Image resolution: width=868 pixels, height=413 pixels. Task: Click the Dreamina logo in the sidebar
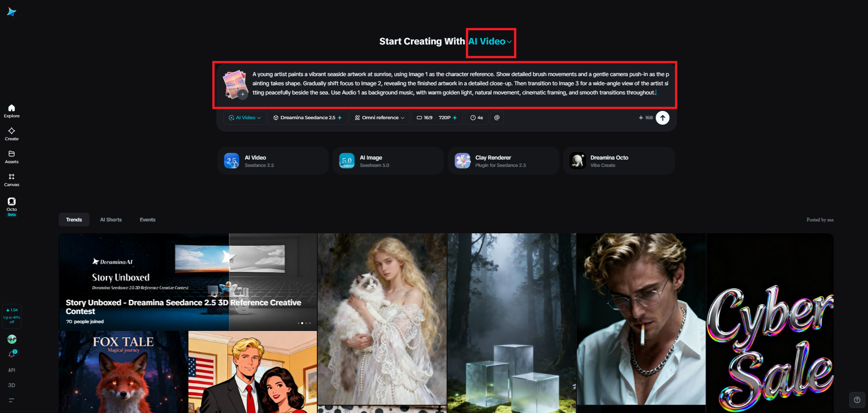(x=11, y=12)
